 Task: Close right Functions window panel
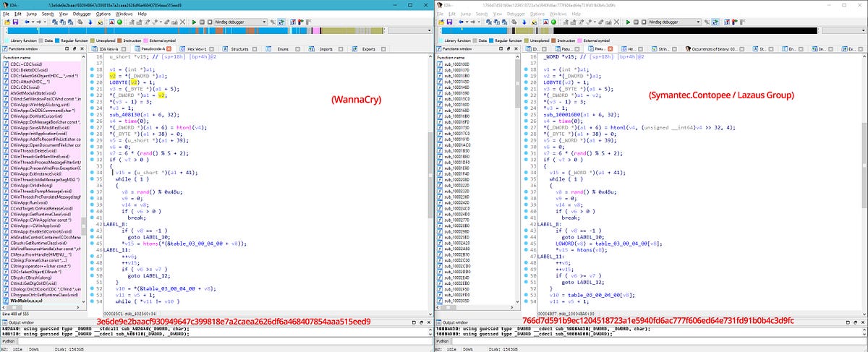tap(516, 49)
